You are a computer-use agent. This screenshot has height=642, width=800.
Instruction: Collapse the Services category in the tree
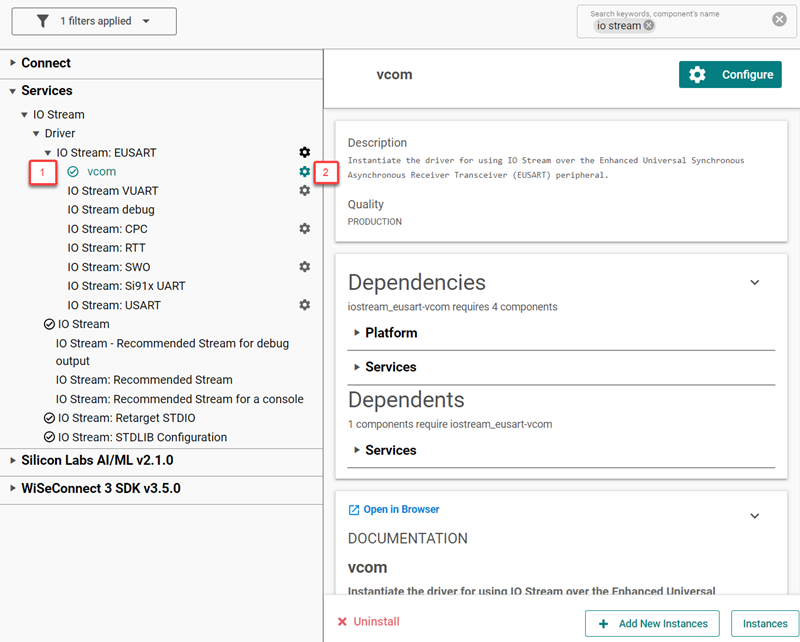[13, 91]
